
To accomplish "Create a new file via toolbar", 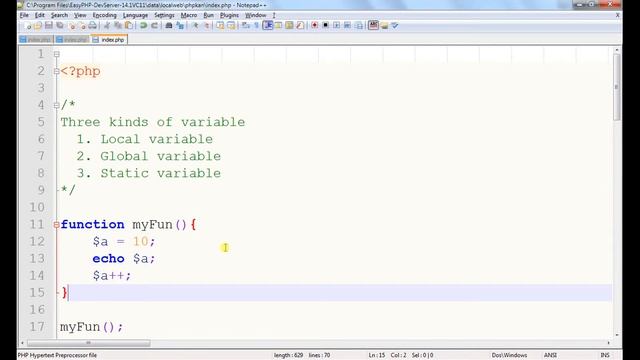I will (27, 26).
